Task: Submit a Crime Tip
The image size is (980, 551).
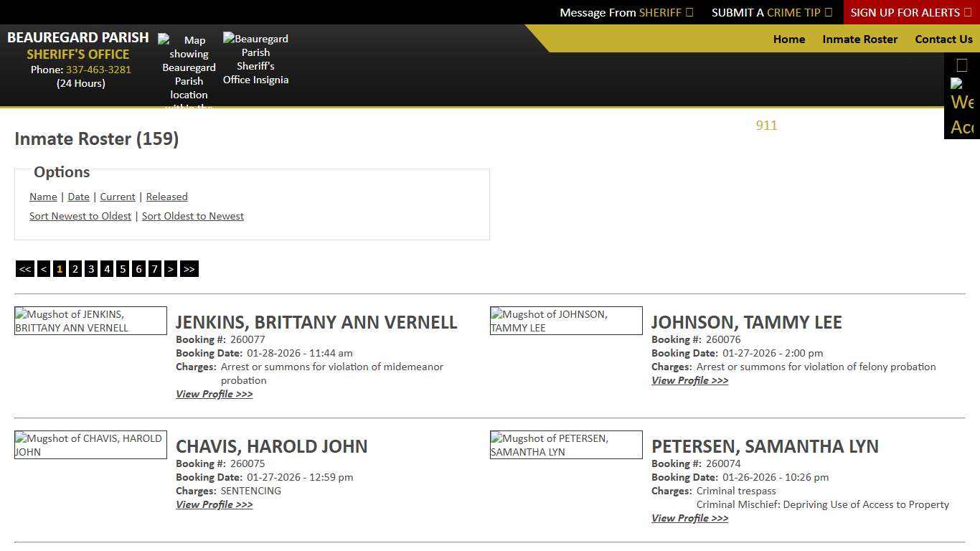Action: coord(771,12)
